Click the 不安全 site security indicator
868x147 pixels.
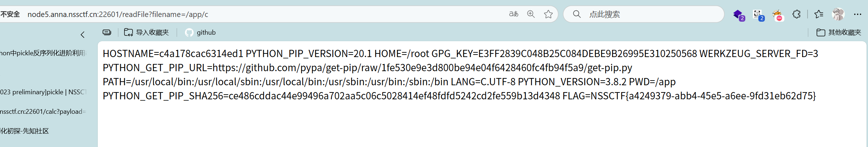click(x=10, y=14)
